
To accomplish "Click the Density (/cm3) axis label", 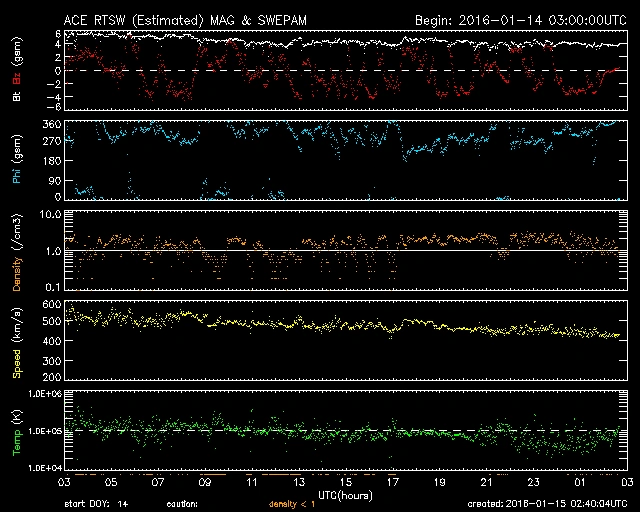I will pos(16,250).
